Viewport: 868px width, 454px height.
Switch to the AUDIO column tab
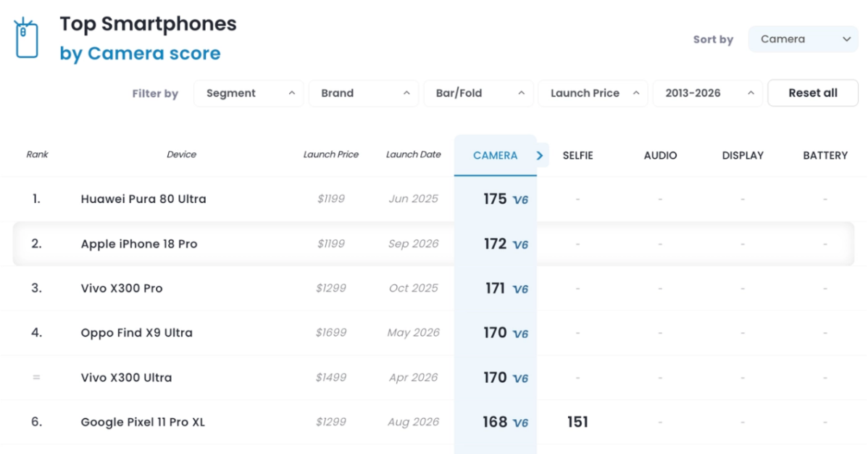(x=660, y=156)
